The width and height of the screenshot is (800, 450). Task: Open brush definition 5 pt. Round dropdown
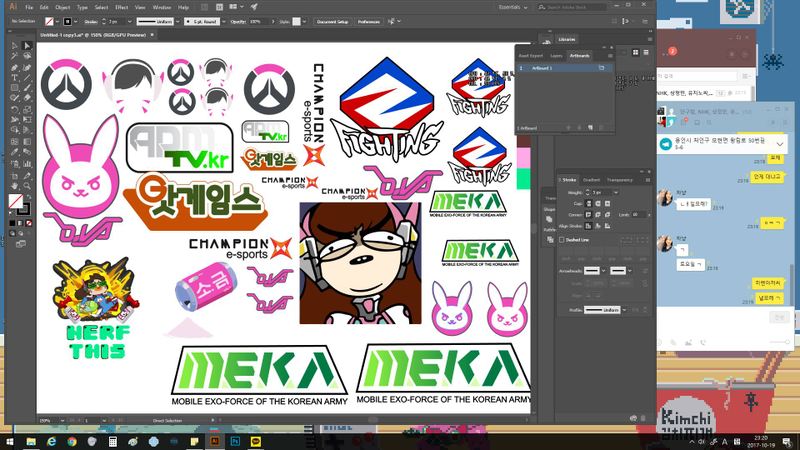coord(223,21)
